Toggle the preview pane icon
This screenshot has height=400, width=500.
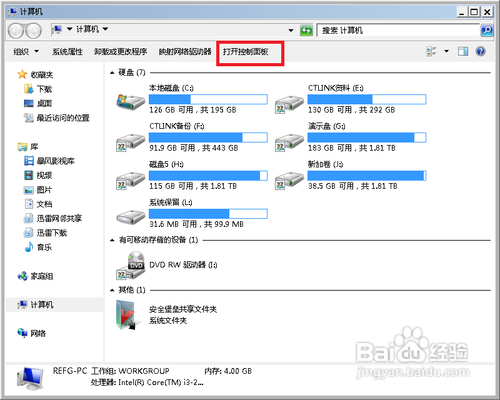point(463,51)
